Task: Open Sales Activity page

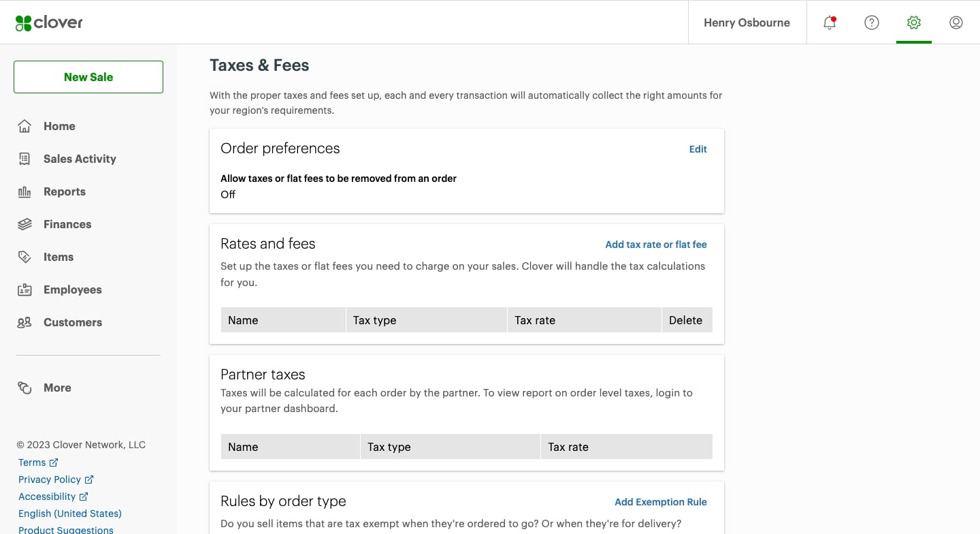Action: [x=80, y=159]
